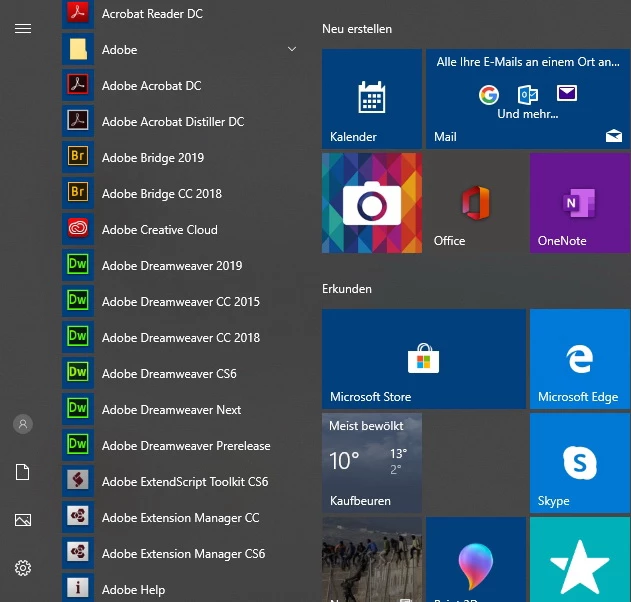The image size is (631, 602).
Task: Open the Kaufbeuren weather tile
Action: 372,463
